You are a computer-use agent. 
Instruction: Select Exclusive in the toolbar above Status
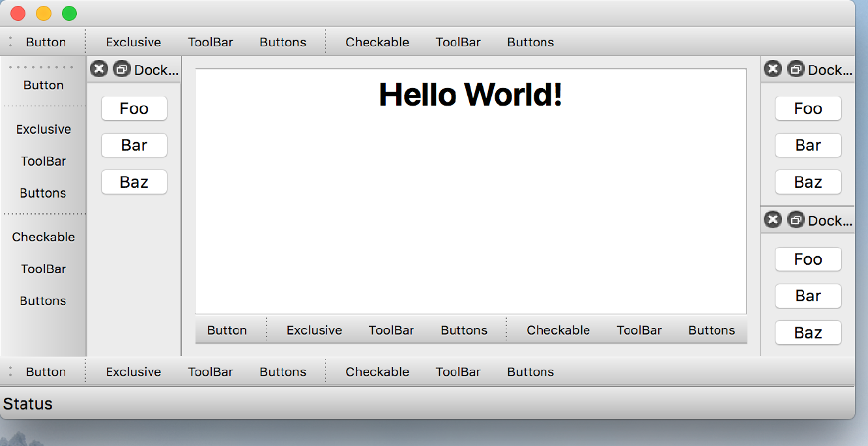[134, 372]
